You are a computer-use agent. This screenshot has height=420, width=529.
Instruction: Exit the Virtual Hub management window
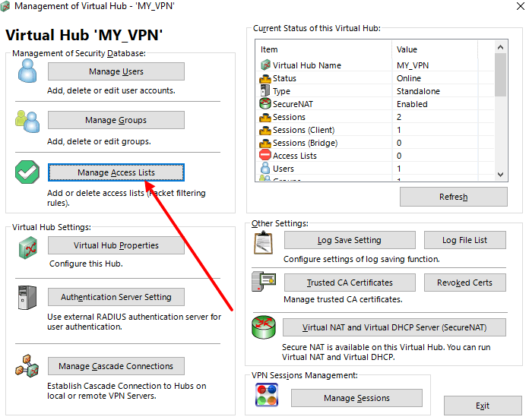483,406
